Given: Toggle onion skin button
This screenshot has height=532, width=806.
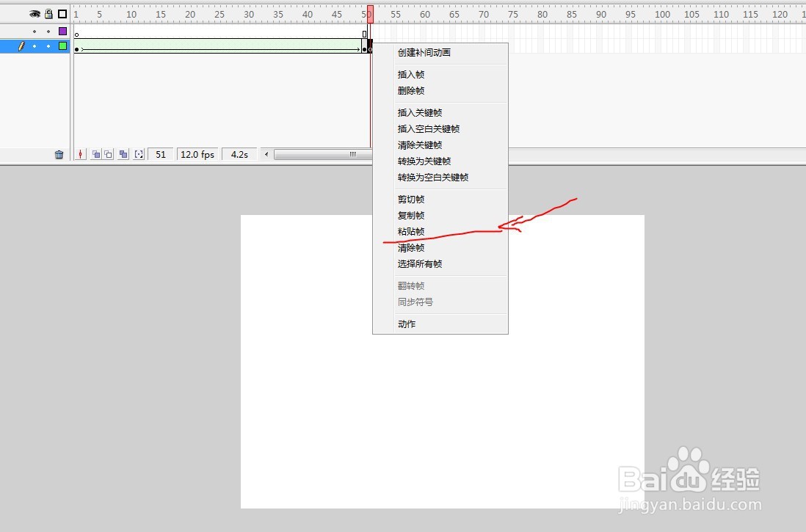Looking at the screenshot, I should coord(96,154).
